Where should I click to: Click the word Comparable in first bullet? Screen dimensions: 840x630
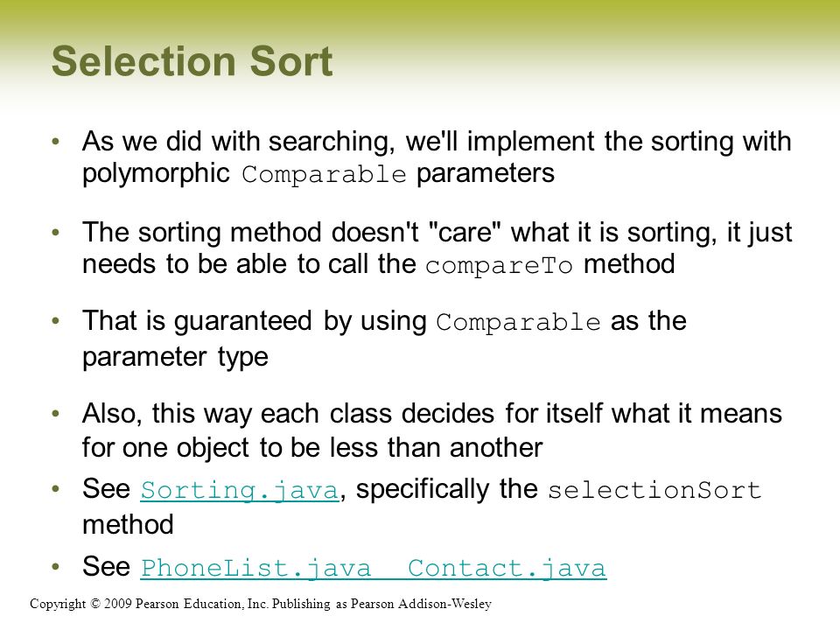coord(324,174)
